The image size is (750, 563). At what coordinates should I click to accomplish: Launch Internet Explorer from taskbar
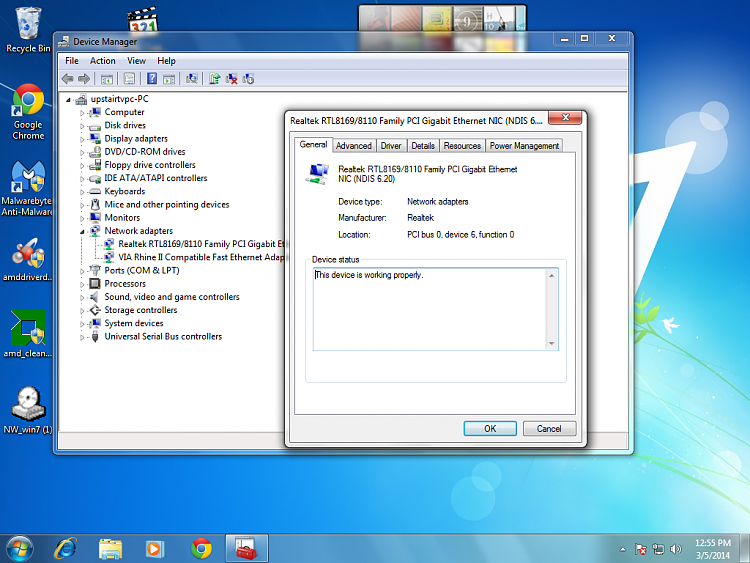click(66, 549)
